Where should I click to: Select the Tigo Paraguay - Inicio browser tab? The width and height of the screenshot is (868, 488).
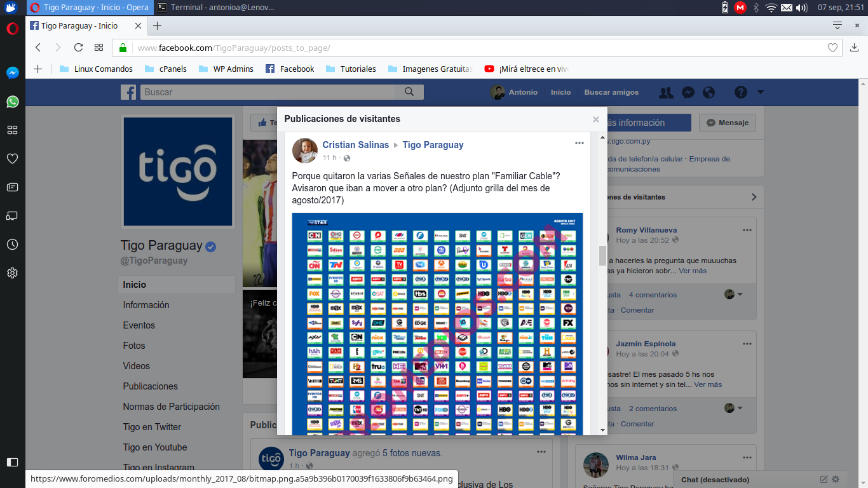(86, 26)
